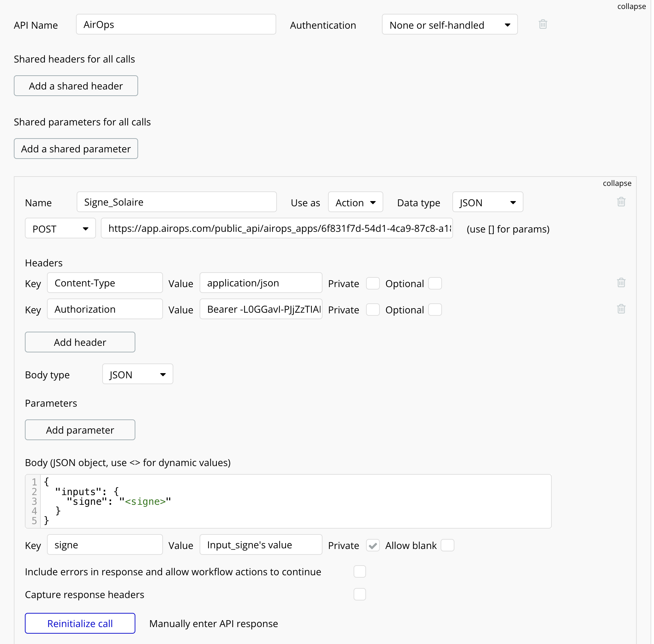Click Add a shared header button
Image resolution: width=654 pixels, height=644 pixels.
point(76,86)
